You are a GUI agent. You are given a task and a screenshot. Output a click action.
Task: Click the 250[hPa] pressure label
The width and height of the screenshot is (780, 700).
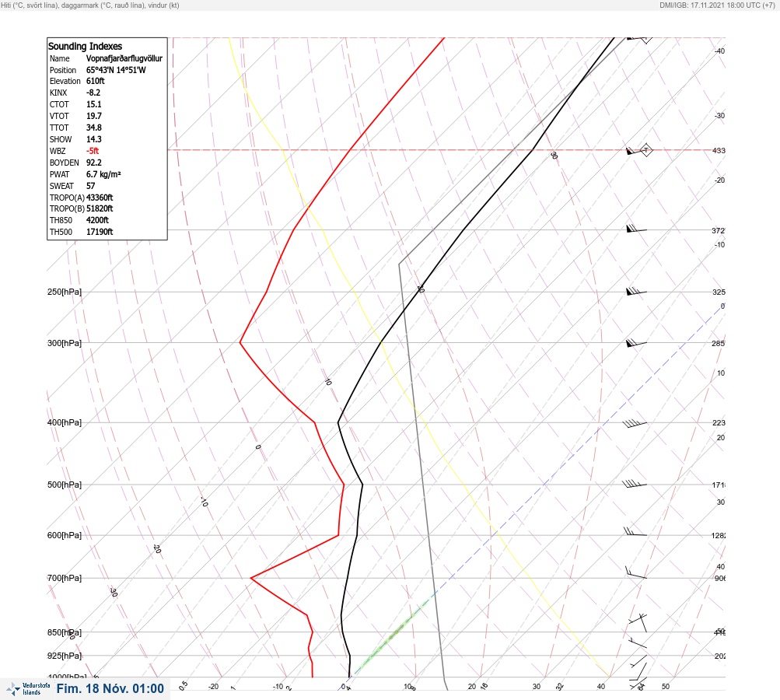[65, 292]
